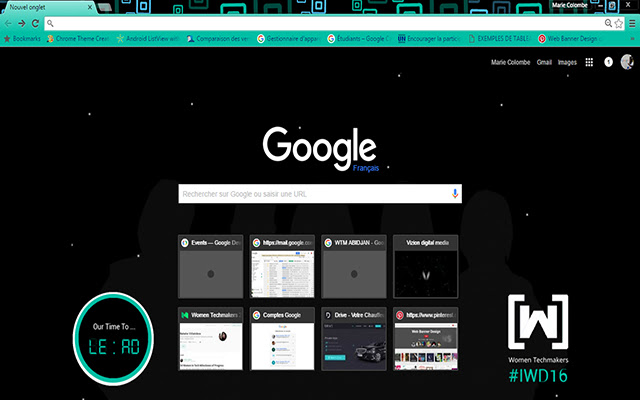Open Encourager la participation bookmark
This screenshot has width=640, height=400.
[429, 39]
